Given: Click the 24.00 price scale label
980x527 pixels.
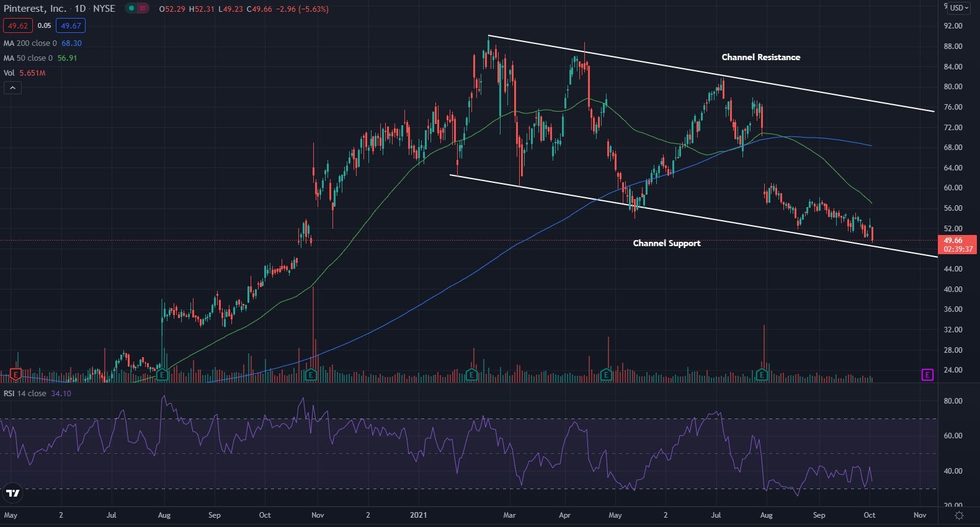Looking at the screenshot, I should click(x=953, y=370).
